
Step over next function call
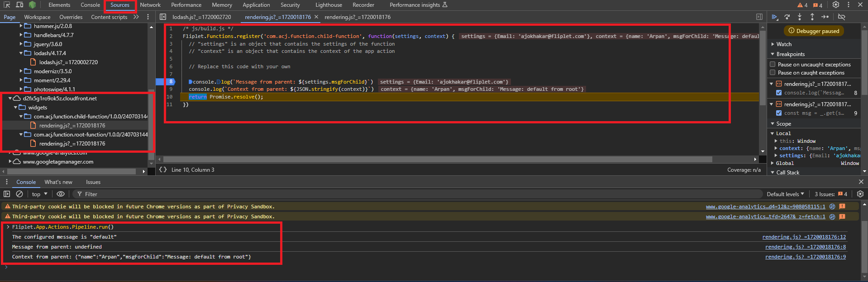[x=787, y=17]
